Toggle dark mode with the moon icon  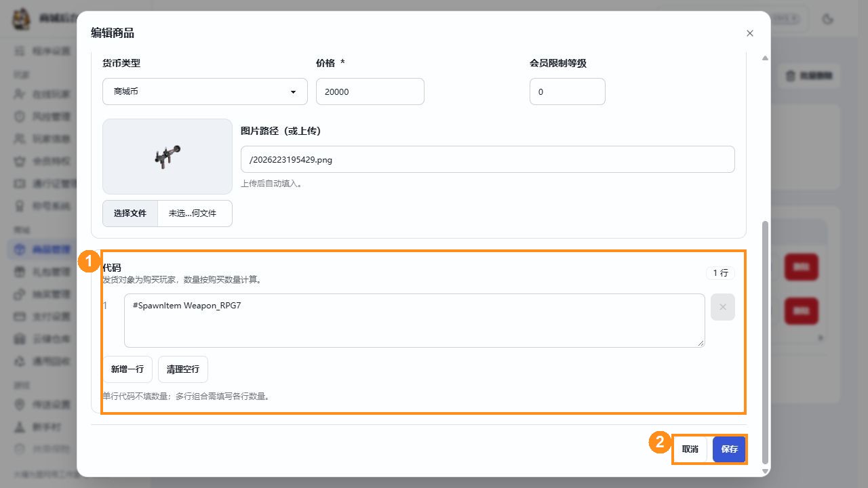point(827,19)
